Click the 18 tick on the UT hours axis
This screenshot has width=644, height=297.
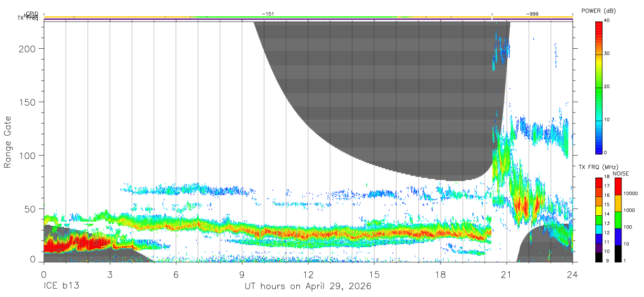(441, 274)
